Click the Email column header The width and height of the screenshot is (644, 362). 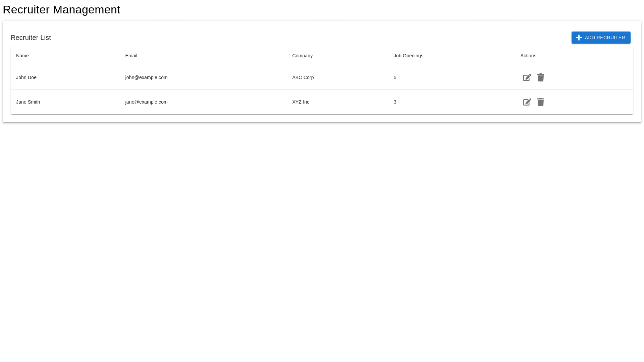(131, 56)
